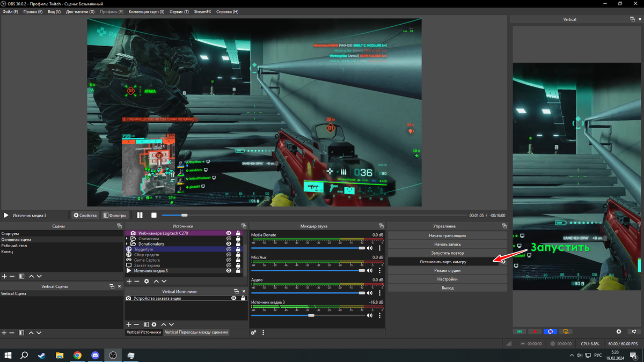Screen dimensions: 644x362
Task: Move scene up in the Сцены panel
Action: pos(31,276)
